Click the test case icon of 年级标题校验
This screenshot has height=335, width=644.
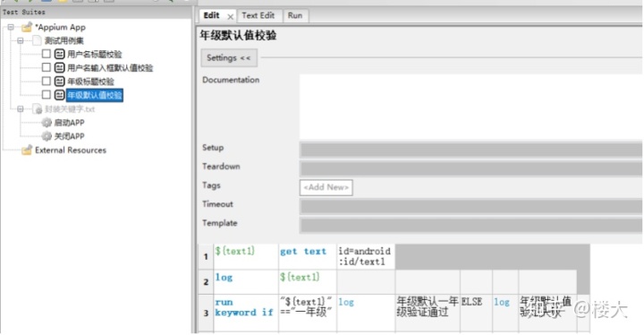[60, 82]
